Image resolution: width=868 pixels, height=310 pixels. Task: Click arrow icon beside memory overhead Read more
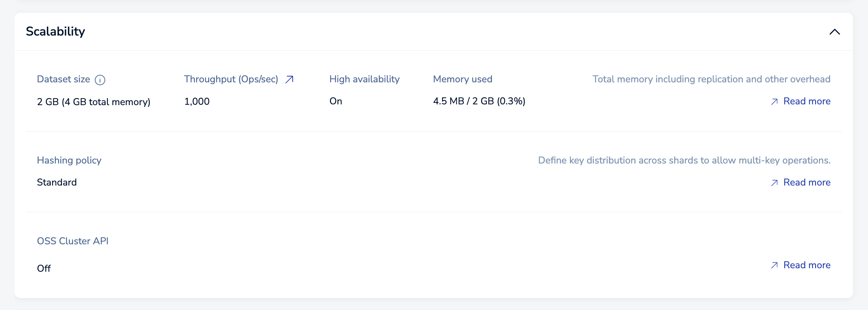coord(774,102)
